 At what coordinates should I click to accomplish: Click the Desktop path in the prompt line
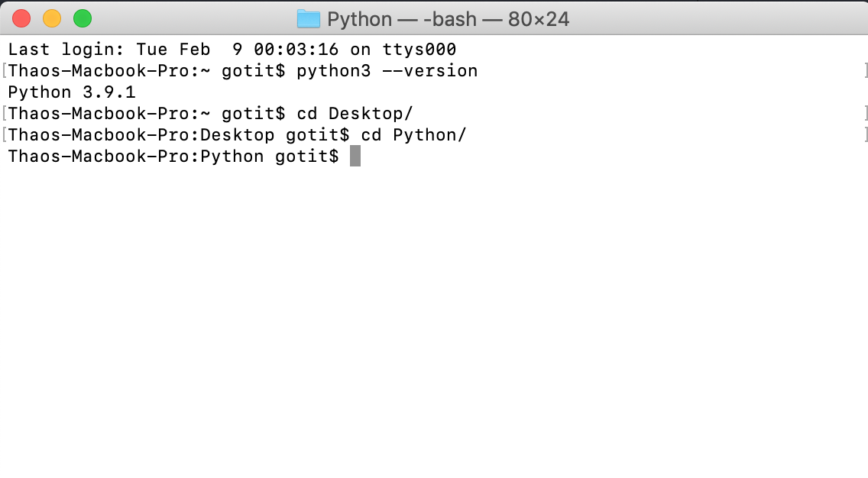point(237,134)
